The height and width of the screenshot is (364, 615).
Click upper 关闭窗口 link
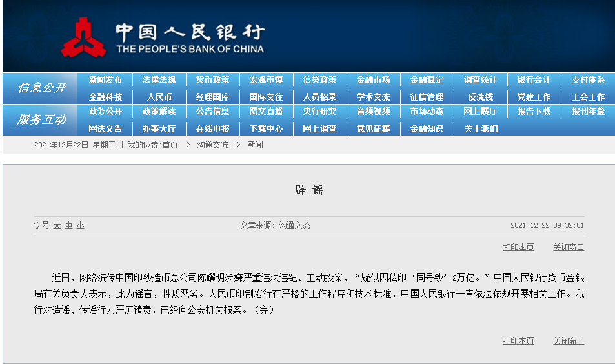tap(569, 247)
